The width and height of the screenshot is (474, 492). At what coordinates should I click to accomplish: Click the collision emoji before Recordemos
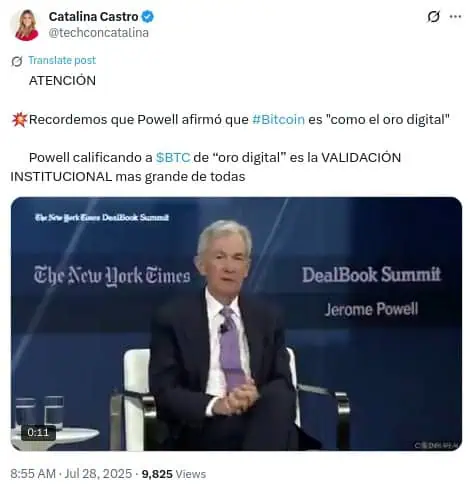[19, 120]
